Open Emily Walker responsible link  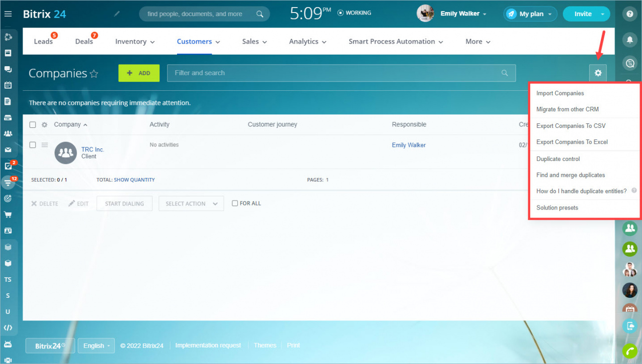tap(409, 145)
